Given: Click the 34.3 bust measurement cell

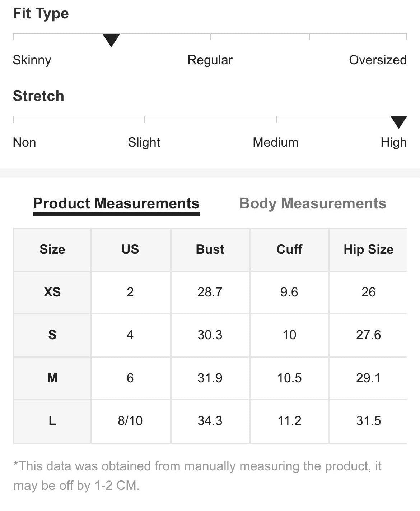Looking at the screenshot, I should pyautogui.click(x=210, y=421).
